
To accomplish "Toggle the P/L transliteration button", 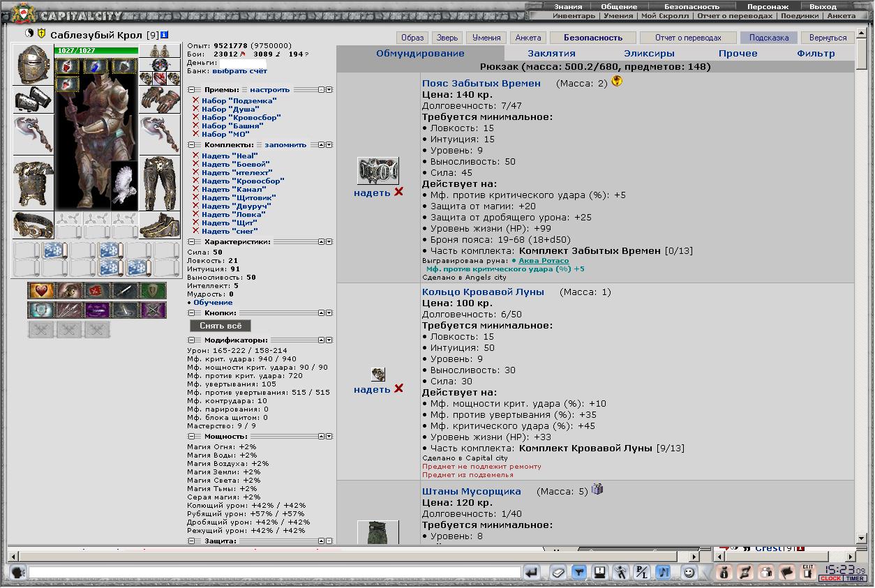I will pyautogui.click(x=641, y=572).
